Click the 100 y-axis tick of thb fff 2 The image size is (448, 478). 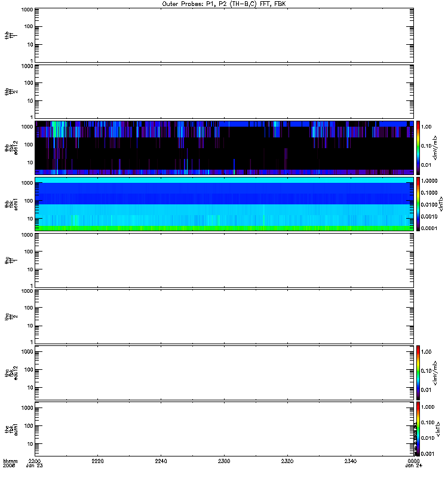point(29,83)
